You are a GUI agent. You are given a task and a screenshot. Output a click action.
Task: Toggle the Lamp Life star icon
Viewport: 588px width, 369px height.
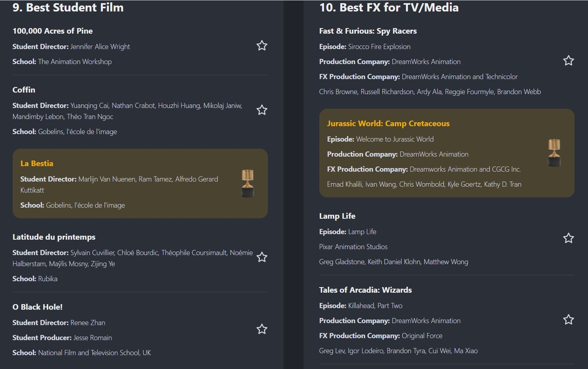pyautogui.click(x=568, y=238)
